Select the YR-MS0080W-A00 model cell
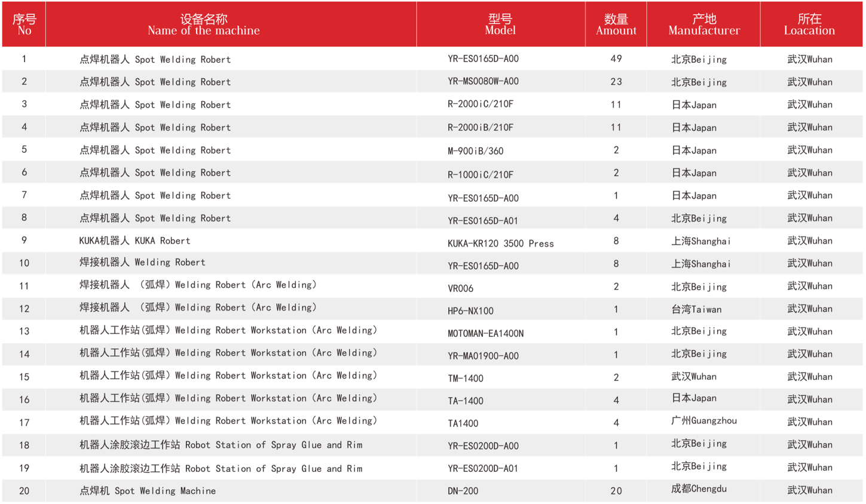 [483, 82]
